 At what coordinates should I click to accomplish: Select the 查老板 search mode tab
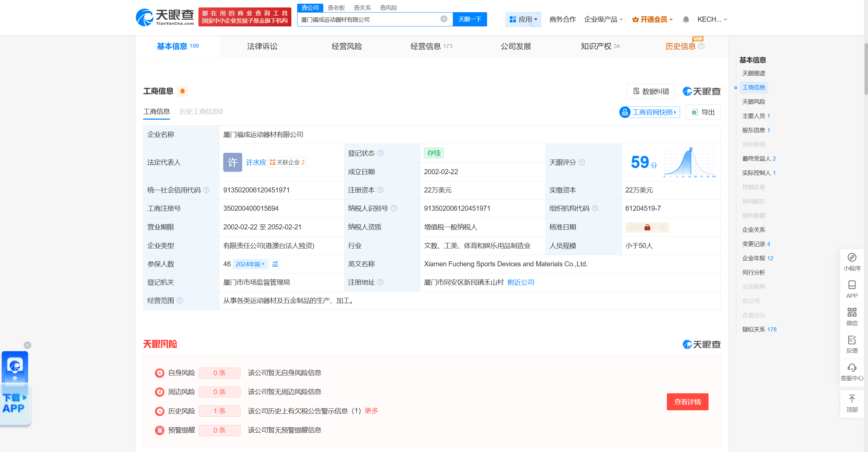[336, 7]
